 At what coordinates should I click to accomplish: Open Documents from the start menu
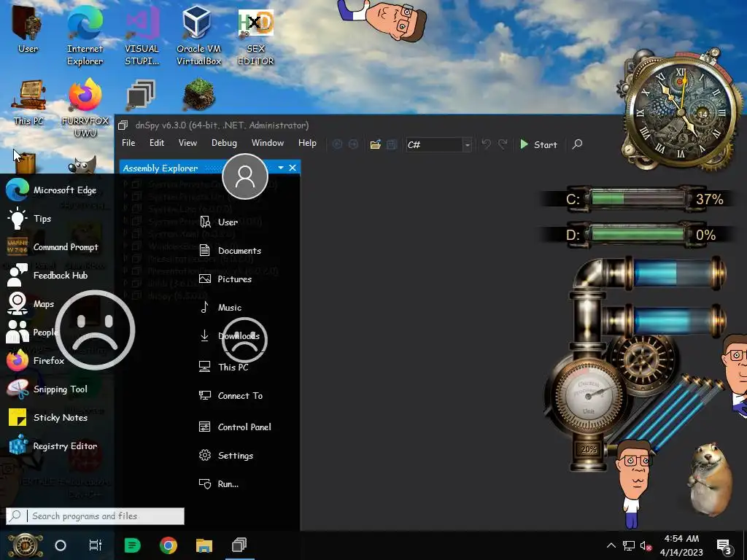(x=230, y=251)
